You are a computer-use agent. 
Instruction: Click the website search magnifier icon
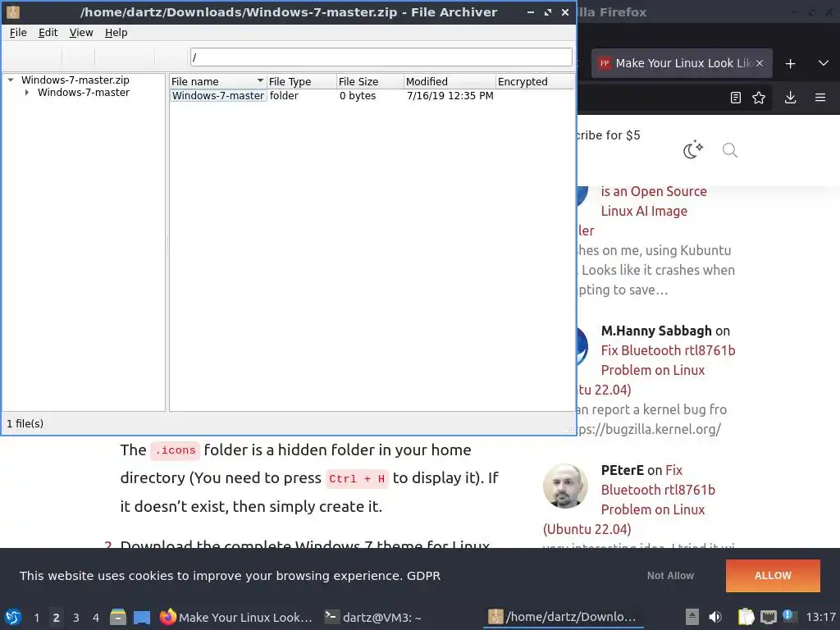pos(729,150)
